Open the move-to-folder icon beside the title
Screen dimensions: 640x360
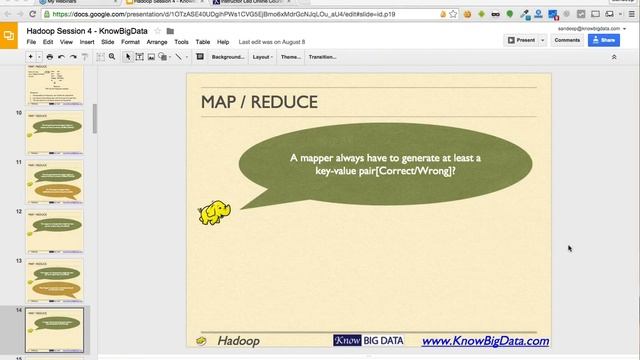170,31
